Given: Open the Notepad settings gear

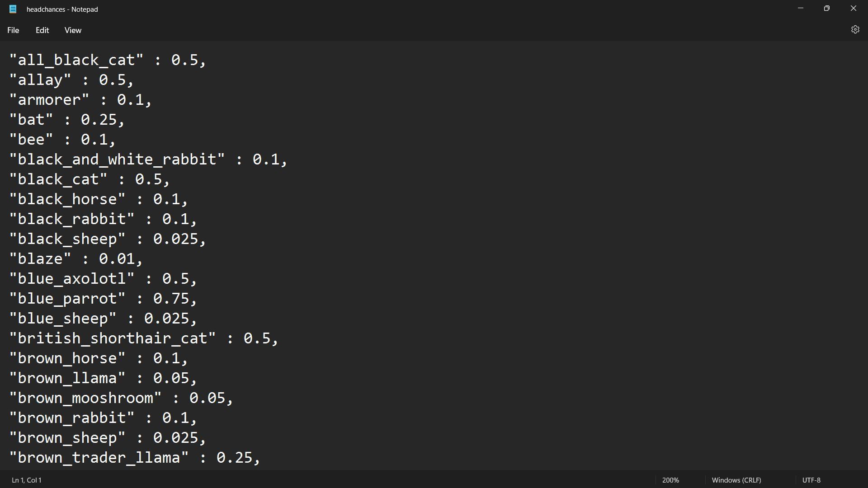Looking at the screenshot, I should [x=855, y=30].
